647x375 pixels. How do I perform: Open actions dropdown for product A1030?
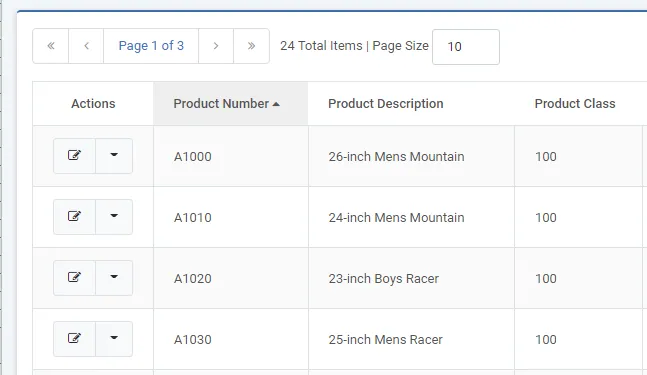pyautogui.click(x=114, y=339)
